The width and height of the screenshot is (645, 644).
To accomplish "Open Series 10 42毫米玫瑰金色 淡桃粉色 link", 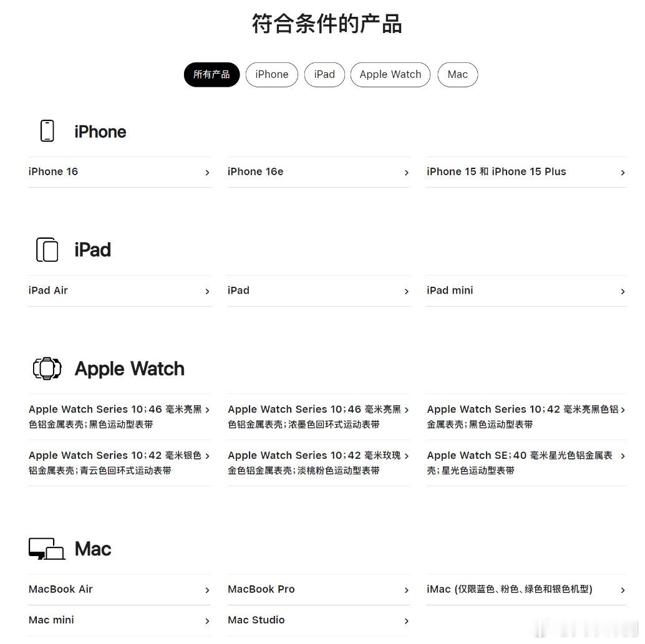I will (x=318, y=463).
